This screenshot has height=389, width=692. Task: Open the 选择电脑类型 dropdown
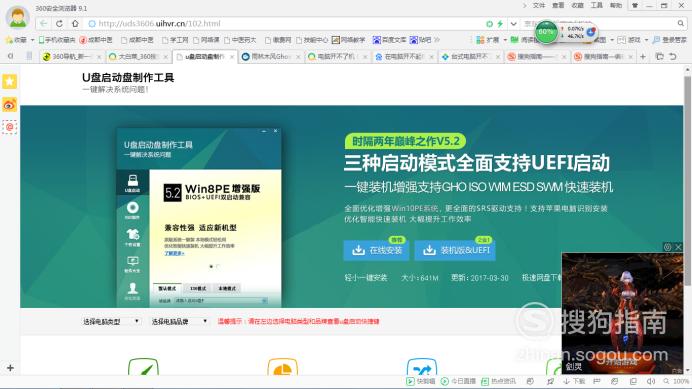[x=111, y=321]
